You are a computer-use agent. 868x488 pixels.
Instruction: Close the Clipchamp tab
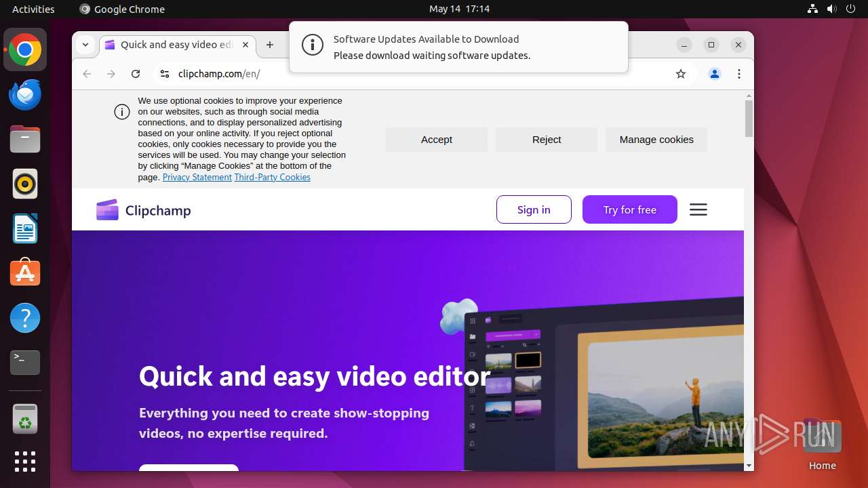(x=245, y=45)
